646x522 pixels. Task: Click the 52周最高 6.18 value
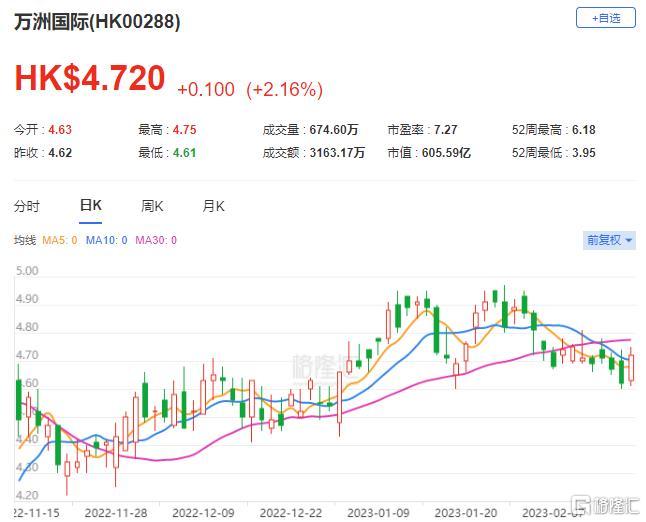coord(583,130)
